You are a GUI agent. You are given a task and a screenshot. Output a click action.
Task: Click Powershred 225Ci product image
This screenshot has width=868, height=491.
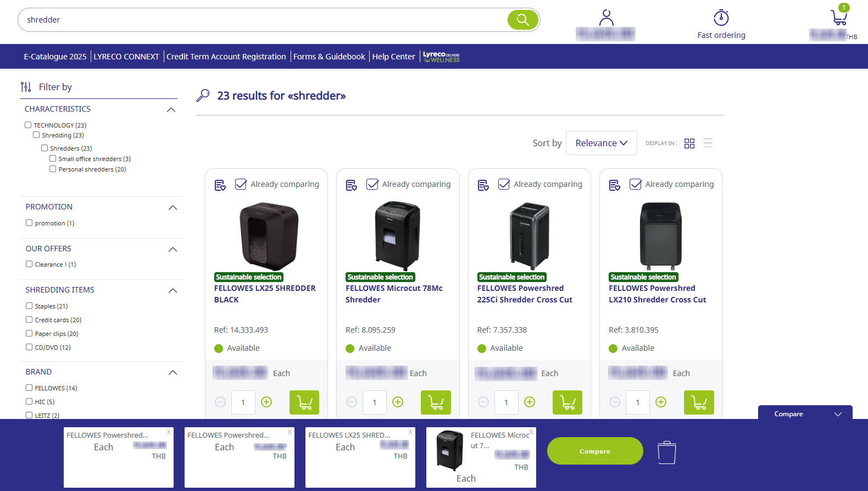(530, 236)
